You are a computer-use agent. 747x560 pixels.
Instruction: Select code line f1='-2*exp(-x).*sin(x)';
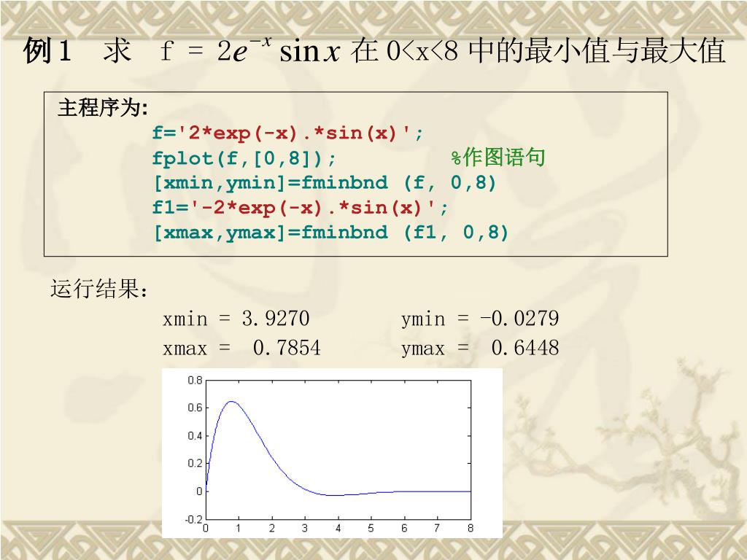(300, 208)
